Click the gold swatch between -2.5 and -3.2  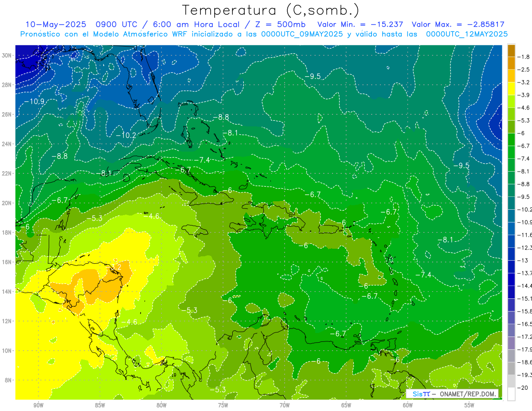coord(511,76)
